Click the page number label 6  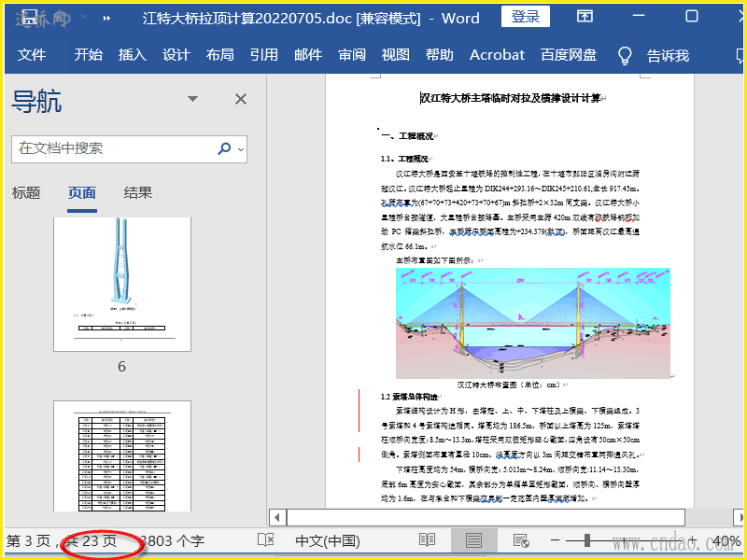pos(122,367)
